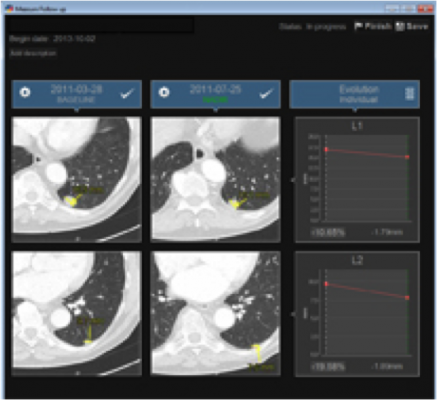Click the Add description link
The width and height of the screenshot is (437, 400).
(33, 53)
